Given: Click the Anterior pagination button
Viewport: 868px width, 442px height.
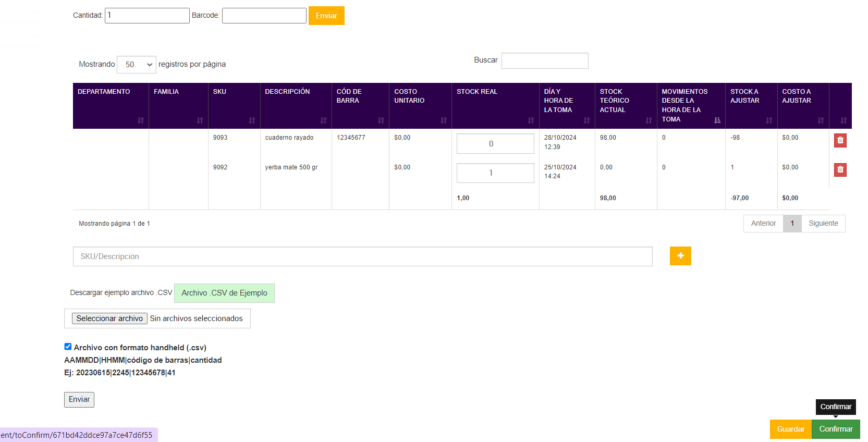Looking at the screenshot, I should click(763, 224).
